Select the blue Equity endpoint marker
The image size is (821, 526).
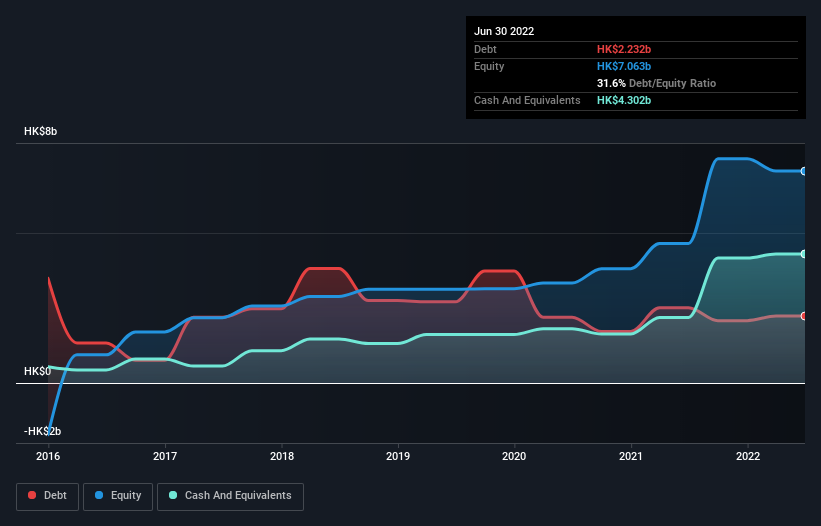[804, 171]
